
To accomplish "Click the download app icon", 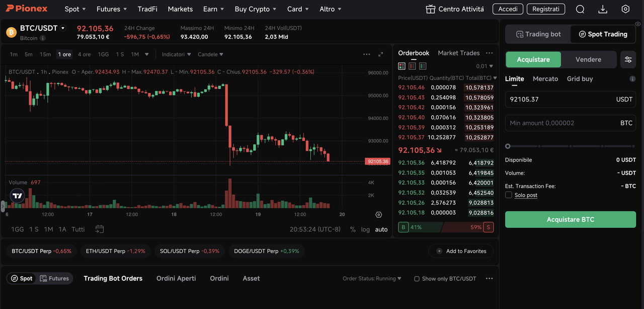I will [603, 9].
